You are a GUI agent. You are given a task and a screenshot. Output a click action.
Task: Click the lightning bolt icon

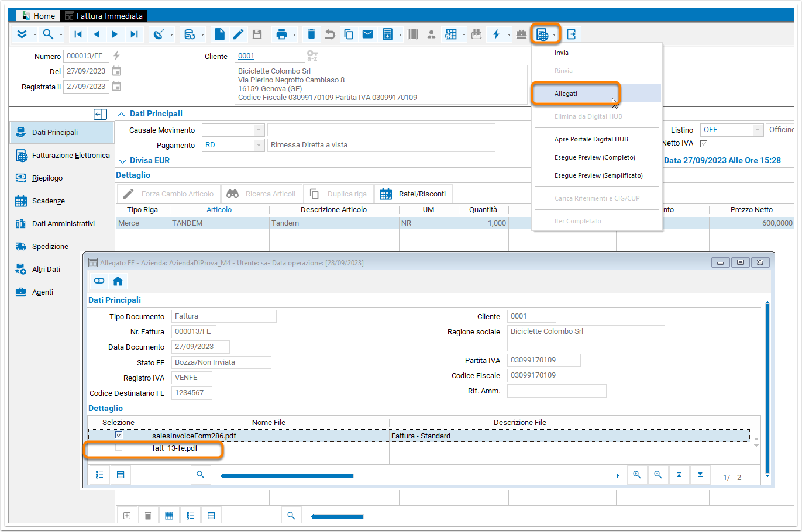coord(496,34)
